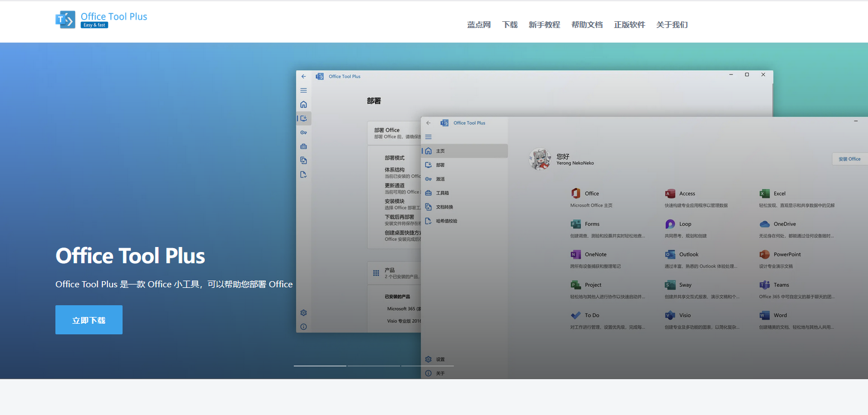Image resolution: width=868 pixels, height=415 pixels.
Task: Click the Yerong NekoNeko username text
Action: pos(575,163)
